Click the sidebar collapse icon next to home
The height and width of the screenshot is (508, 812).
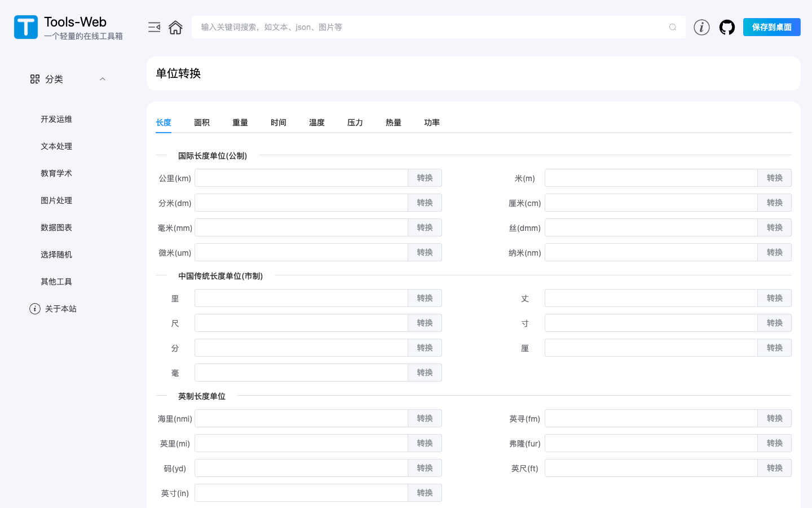click(x=154, y=27)
